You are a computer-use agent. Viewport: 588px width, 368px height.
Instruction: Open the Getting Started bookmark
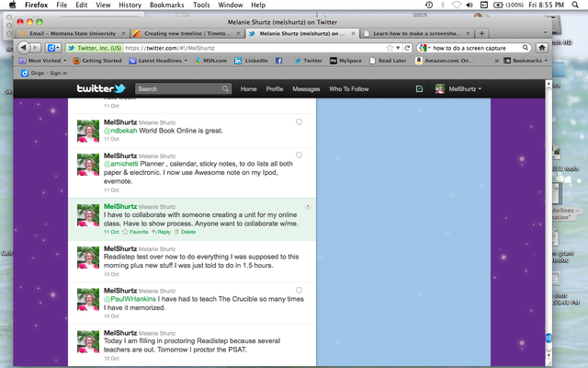coord(97,61)
